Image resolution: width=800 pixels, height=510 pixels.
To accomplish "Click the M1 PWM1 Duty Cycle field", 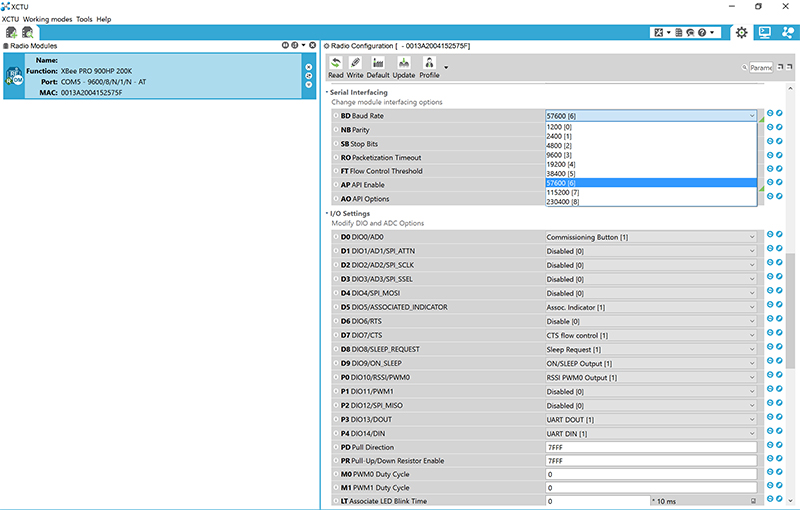I will pyautogui.click(x=651, y=488).
